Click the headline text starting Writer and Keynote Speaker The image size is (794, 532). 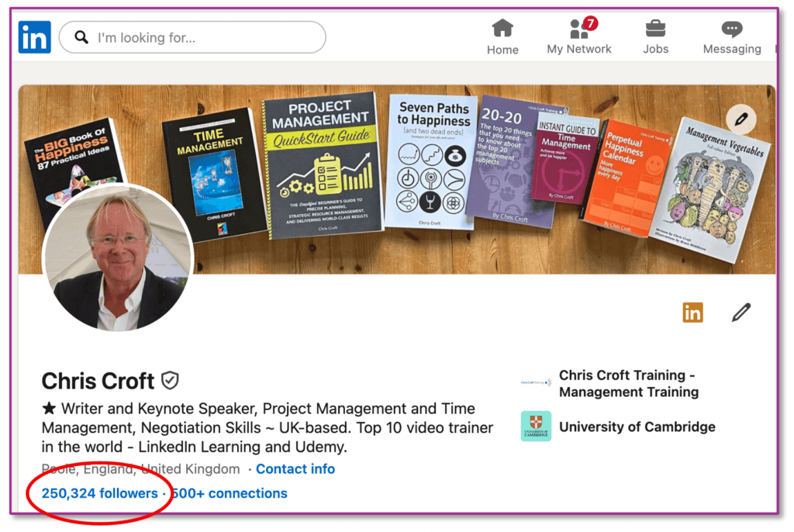pos(268,427)
